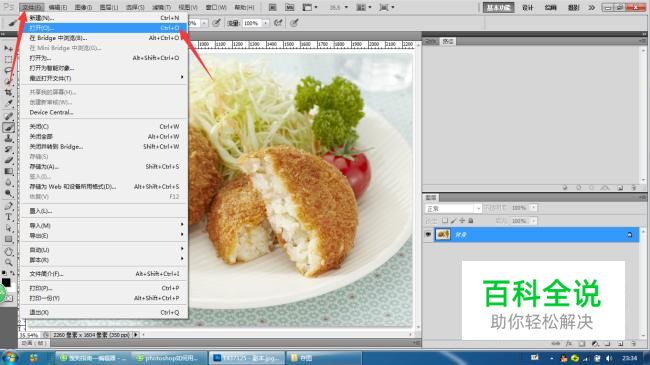Hide the background layer using eye icon

point(428,235)
